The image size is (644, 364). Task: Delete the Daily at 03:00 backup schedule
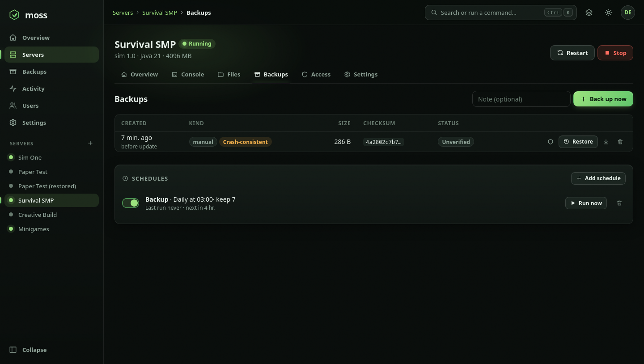pyautogui.click(x=619, y=203)
